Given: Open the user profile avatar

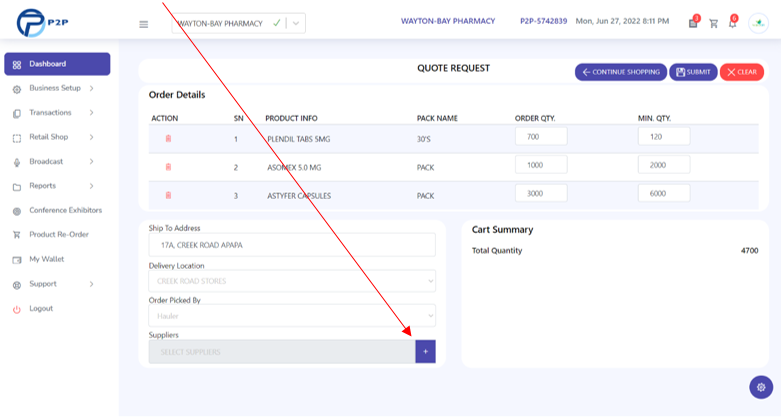Looking at the screenshot, I should (759, 23).
